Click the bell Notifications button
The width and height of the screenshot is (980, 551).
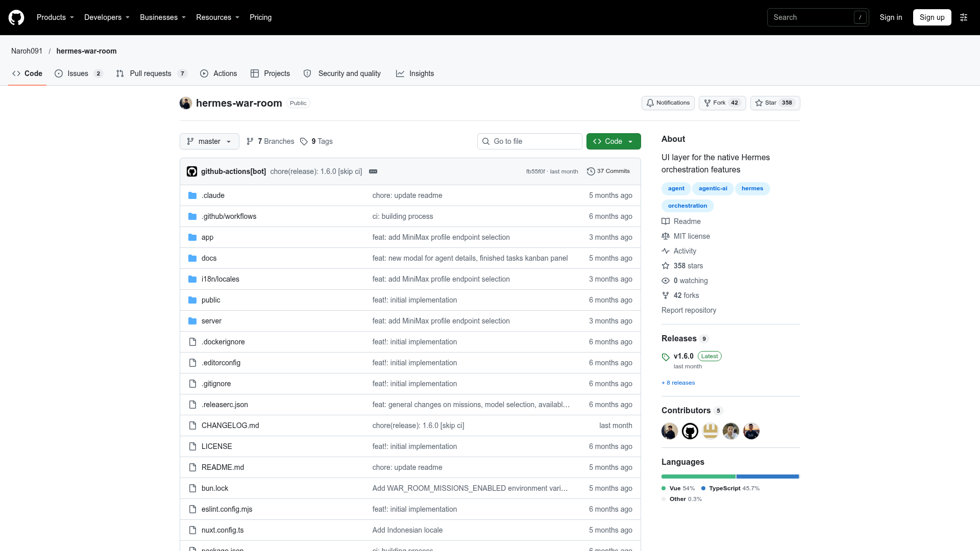point(668,103)
